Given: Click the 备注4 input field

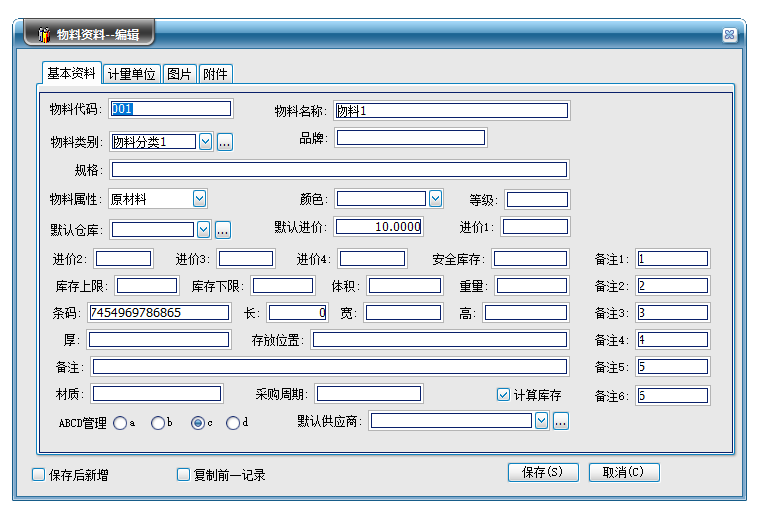Looking at the screenshot, I should click(x=672, y=339).
